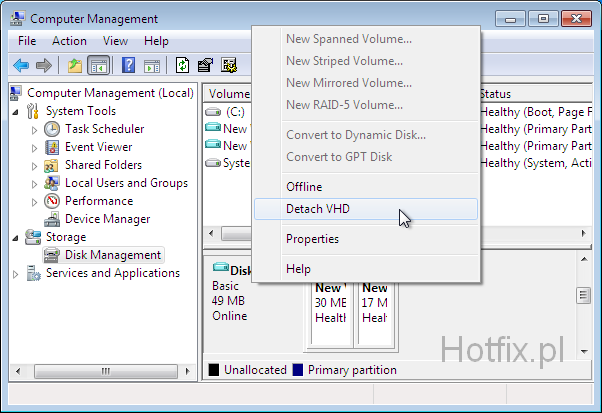602x413 pixels.
Task: Open the Action menu
Action: [69, 41]
